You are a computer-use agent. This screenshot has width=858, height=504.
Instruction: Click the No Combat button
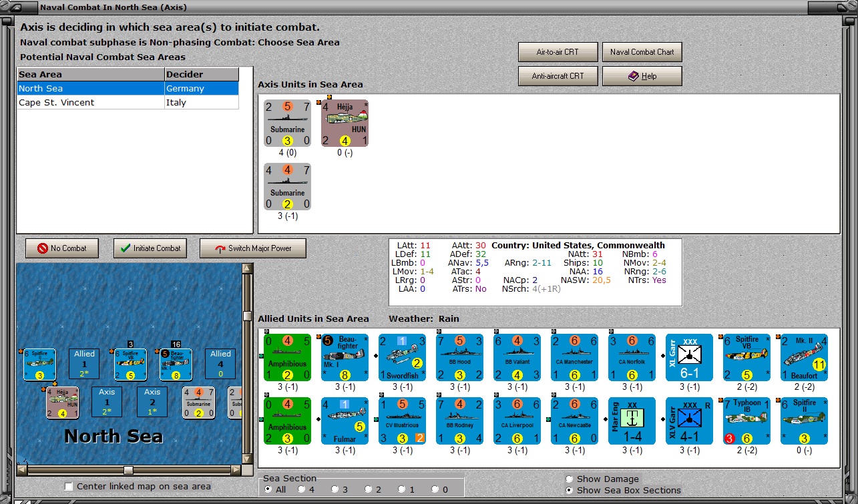coord(61,248)
